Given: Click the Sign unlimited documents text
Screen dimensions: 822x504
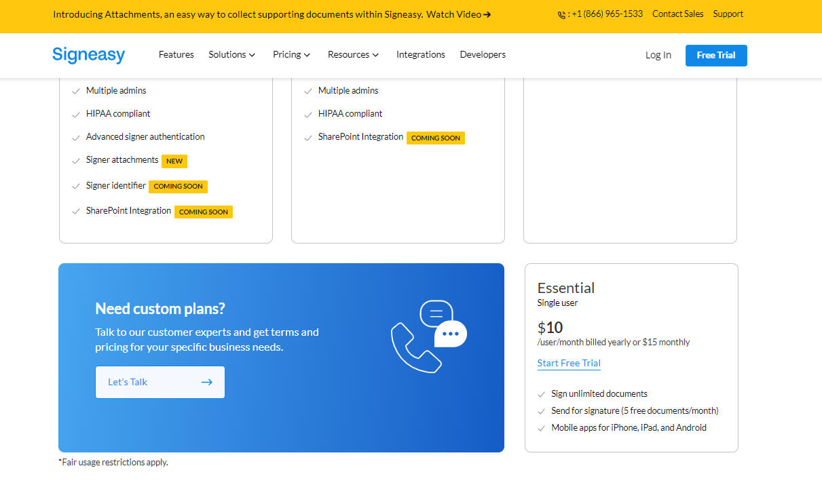Looking at the screenshot, I should (599, 393).
